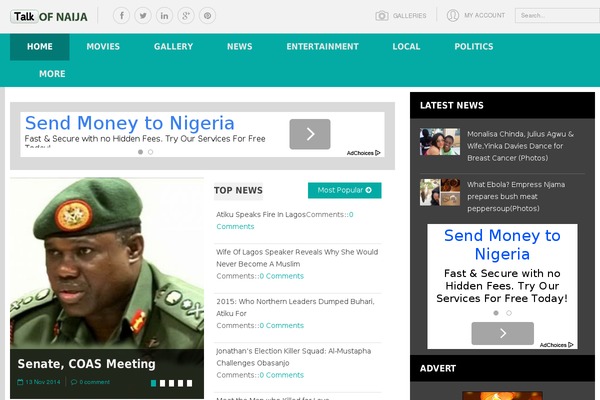Go to the Home menu

tap(40, 47)
